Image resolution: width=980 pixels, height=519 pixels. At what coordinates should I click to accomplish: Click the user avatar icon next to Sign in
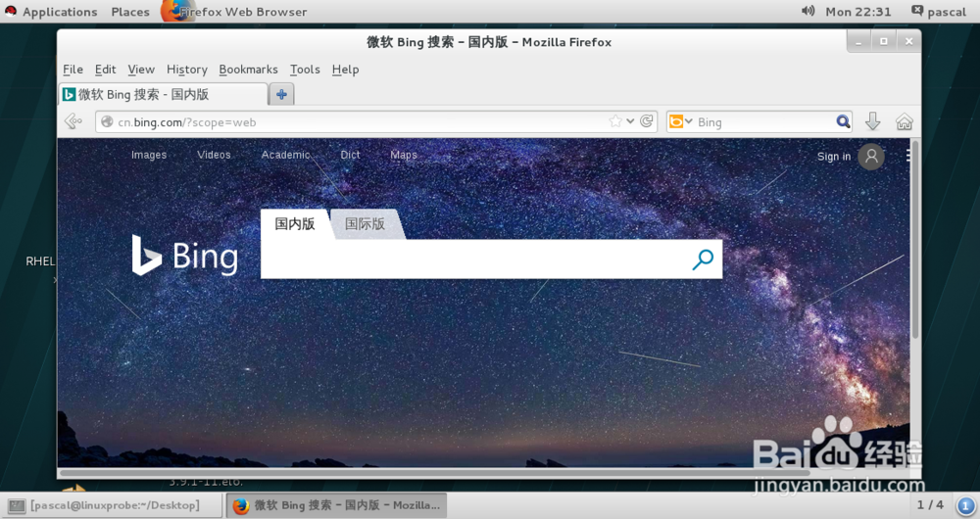pos(870,156)
